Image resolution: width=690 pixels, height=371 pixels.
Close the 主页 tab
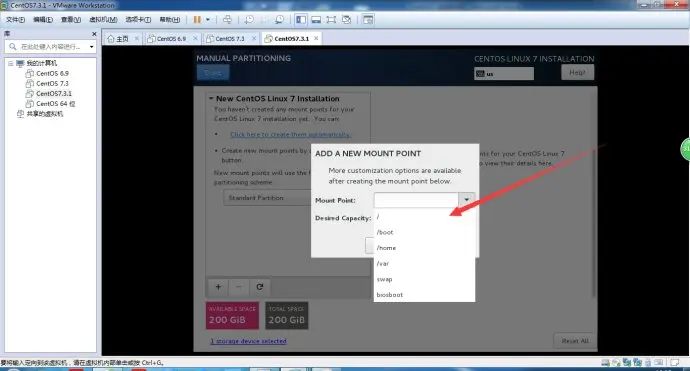(136, 39)
